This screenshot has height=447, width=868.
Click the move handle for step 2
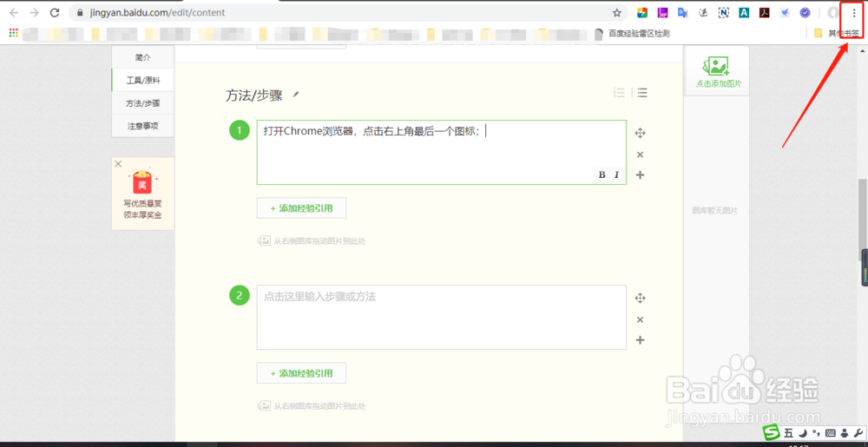coord(640,299)
